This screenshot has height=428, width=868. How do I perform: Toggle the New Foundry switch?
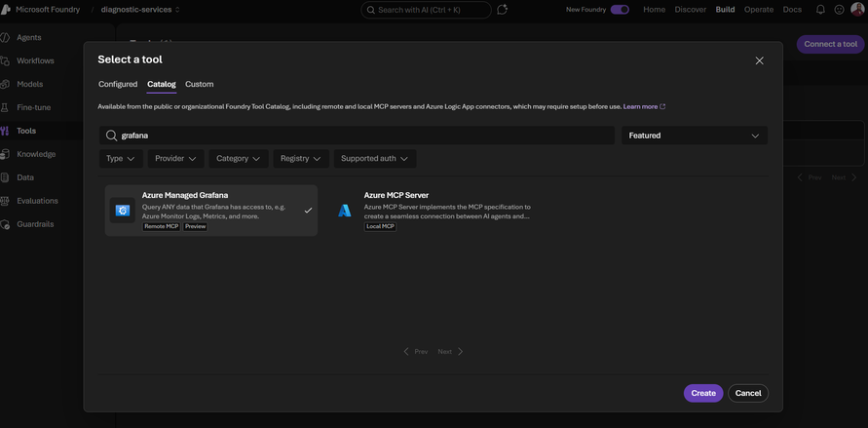pyautogui.click(x=620, y=10)
